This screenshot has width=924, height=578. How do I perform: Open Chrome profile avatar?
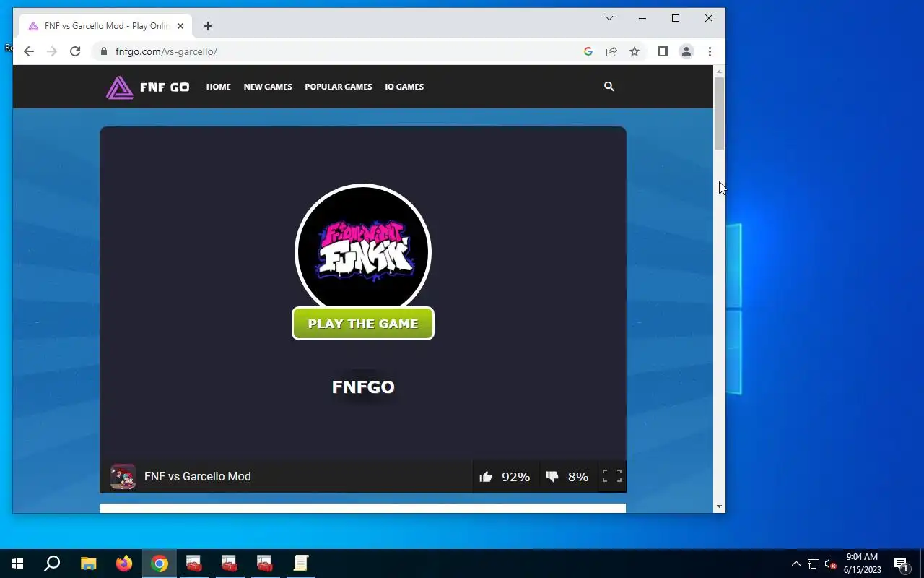687,51
